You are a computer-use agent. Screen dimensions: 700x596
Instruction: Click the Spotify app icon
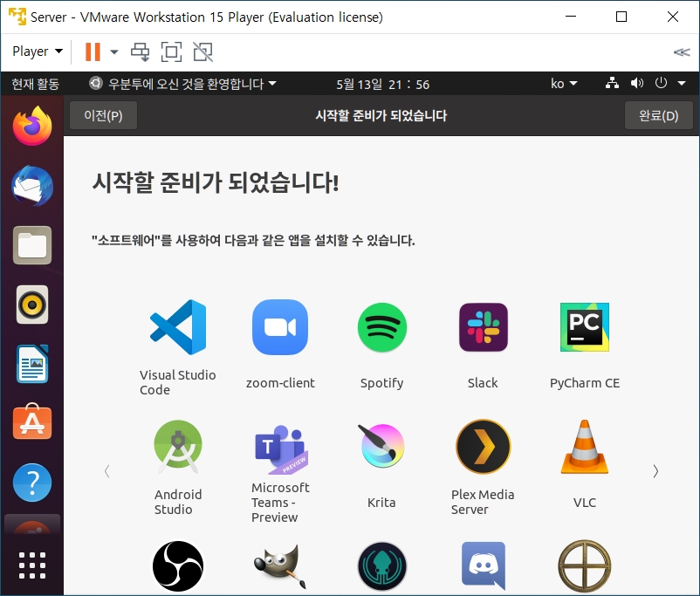[x=382, y=327]
